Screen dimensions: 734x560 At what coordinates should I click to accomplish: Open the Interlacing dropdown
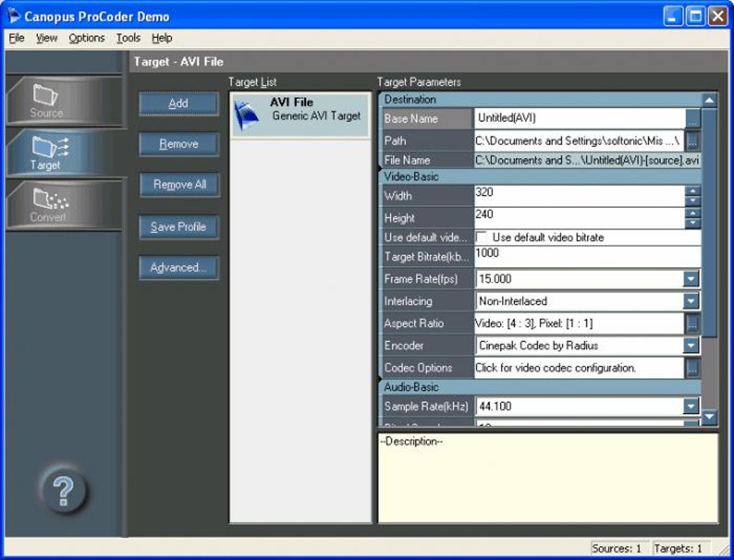[x=691, y=301]
